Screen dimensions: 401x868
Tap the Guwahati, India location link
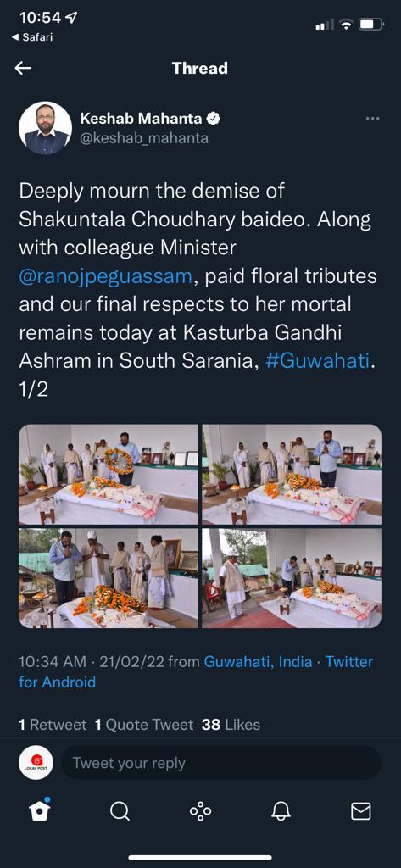(258, 661)
